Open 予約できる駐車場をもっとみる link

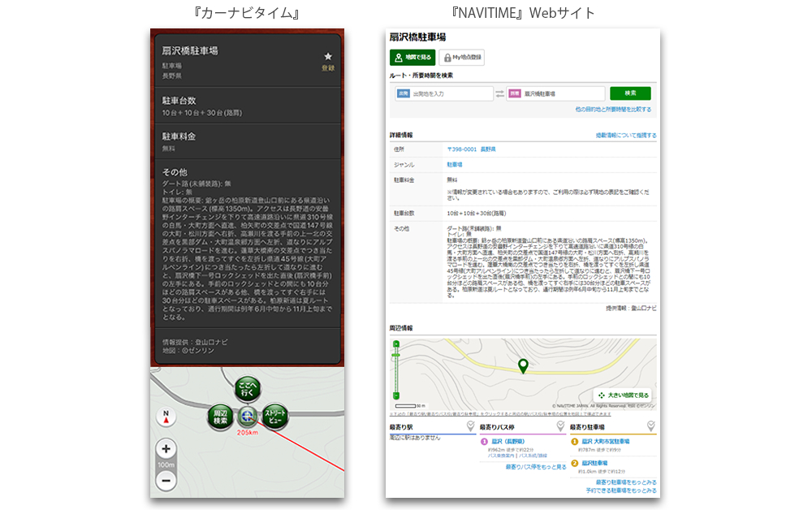[x=621, y=491]
